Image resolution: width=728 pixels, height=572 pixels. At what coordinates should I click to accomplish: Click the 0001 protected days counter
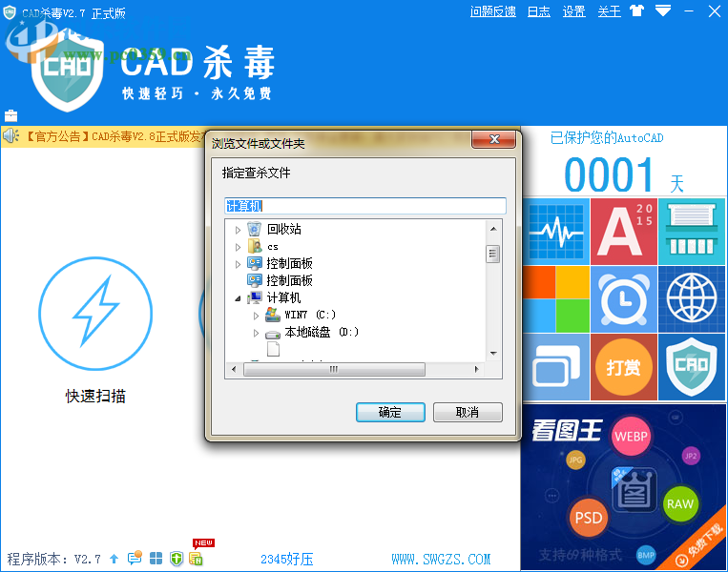[609, 174]
